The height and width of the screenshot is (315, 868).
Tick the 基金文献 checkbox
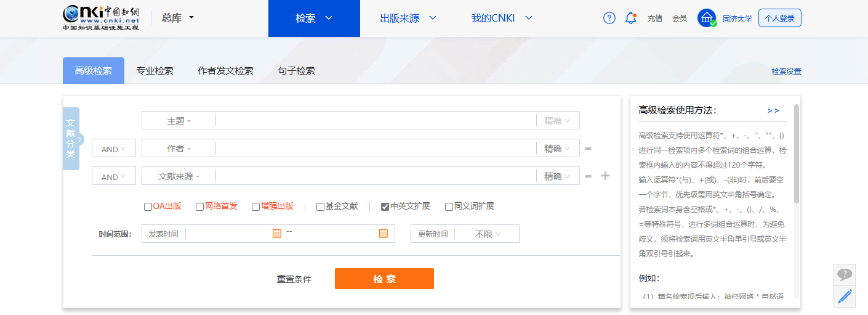click(320, 207)
